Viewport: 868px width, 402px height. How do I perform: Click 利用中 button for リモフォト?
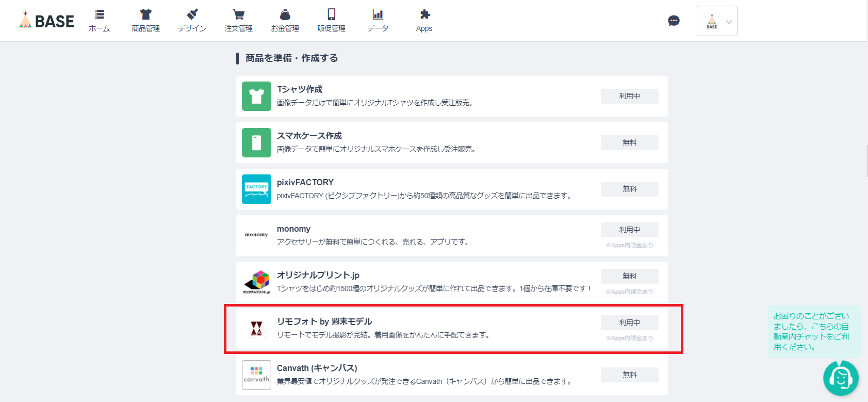point(630,323)
